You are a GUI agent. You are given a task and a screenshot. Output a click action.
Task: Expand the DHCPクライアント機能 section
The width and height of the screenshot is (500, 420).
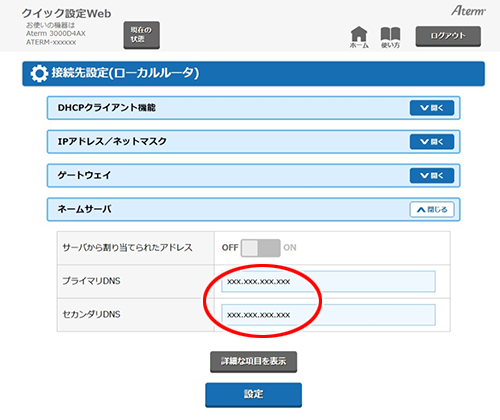click(x=432, y=108)
